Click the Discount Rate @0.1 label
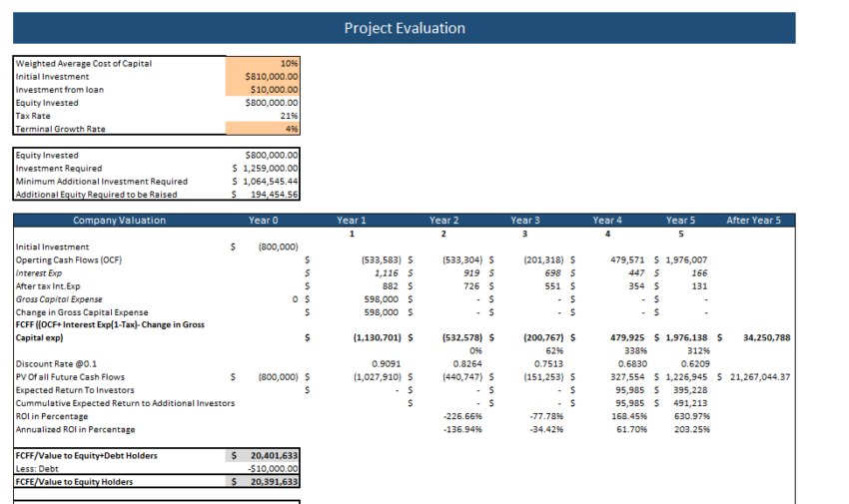Image resolution: width=849 pixels, height=504 pixels. click(56, 364)
